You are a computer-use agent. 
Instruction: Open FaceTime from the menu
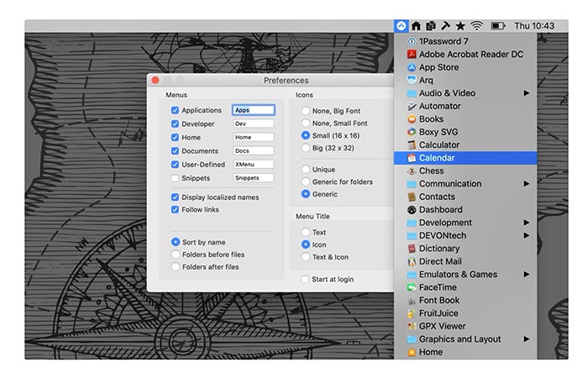tap(465, 287)
